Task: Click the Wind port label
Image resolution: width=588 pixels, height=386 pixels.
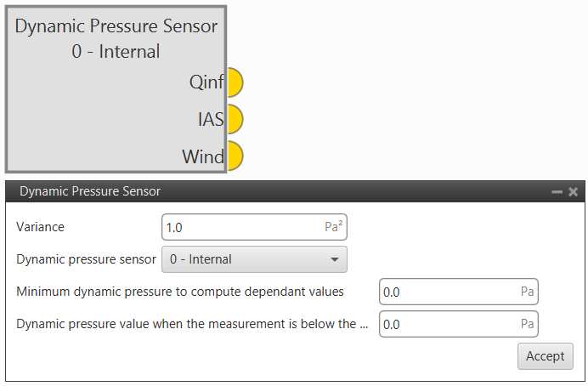Action: click(202, 156)
